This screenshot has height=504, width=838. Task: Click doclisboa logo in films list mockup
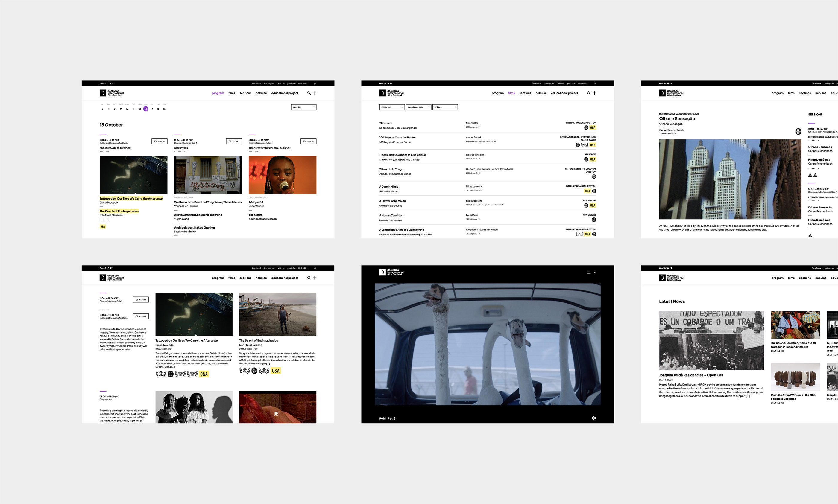[x=391, y=93]
